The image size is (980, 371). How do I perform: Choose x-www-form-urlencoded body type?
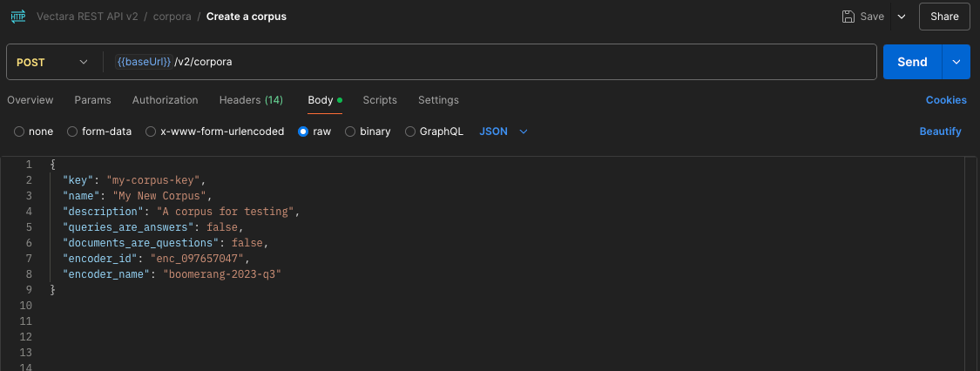pos(152,132)
